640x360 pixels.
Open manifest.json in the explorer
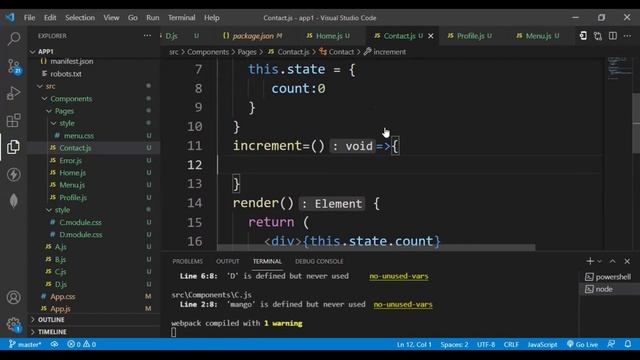click(x=71, y=61)
